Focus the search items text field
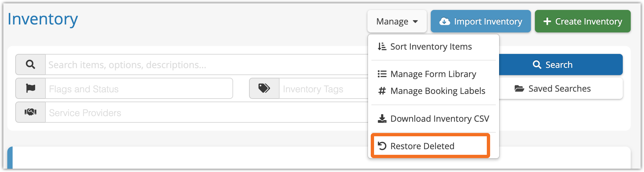644x172 pixels. pyautogui.click(x=206, y=65)
